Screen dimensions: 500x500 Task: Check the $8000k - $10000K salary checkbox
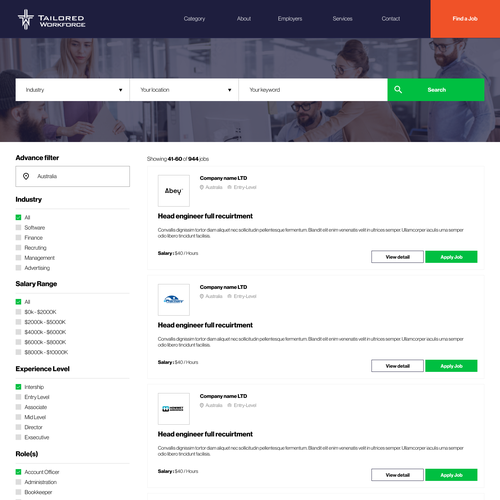click(x=18, y=352)
